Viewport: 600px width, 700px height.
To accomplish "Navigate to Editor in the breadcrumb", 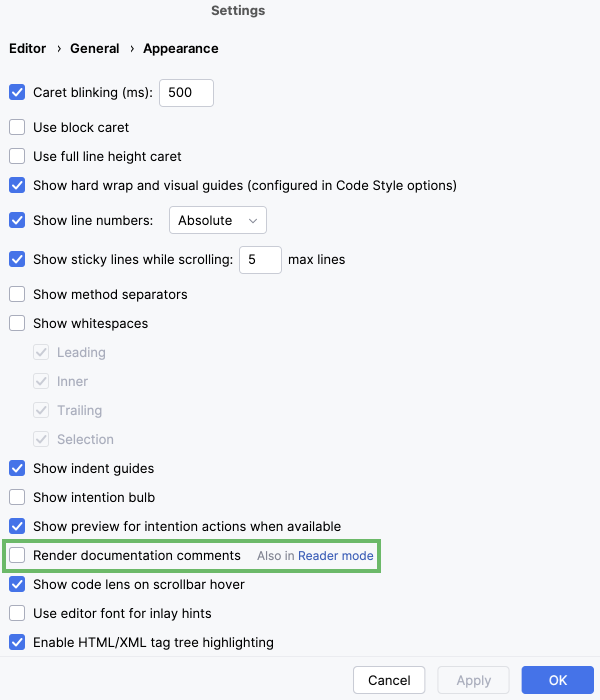I will tap(27, 48).
